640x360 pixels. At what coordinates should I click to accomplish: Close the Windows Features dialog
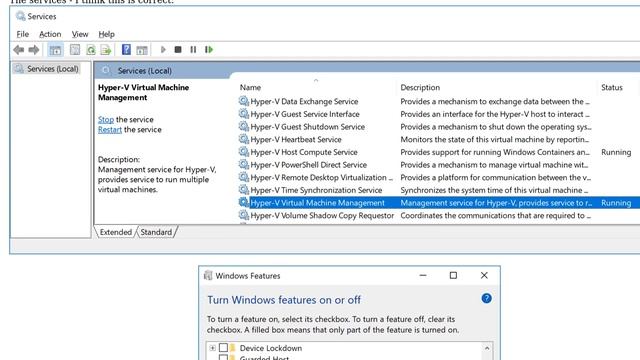click(x=484, y=276)
